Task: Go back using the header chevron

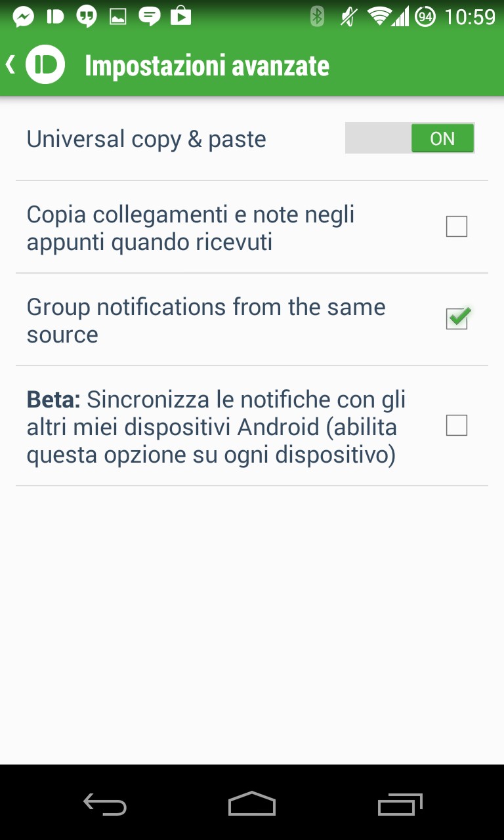Action: (x=10, y=65)
